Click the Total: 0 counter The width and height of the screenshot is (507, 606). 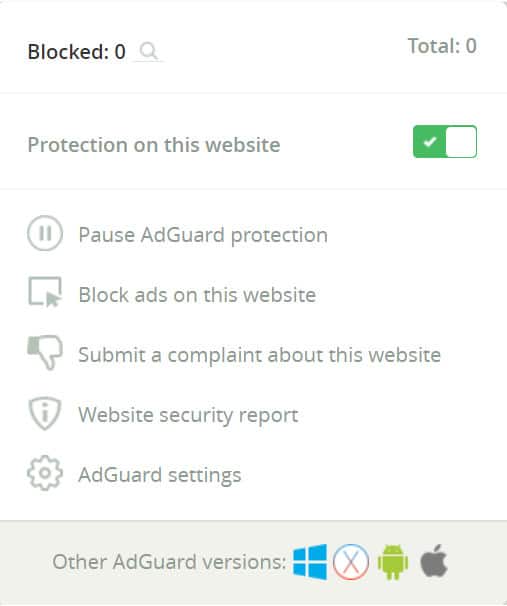click(442, 46)
